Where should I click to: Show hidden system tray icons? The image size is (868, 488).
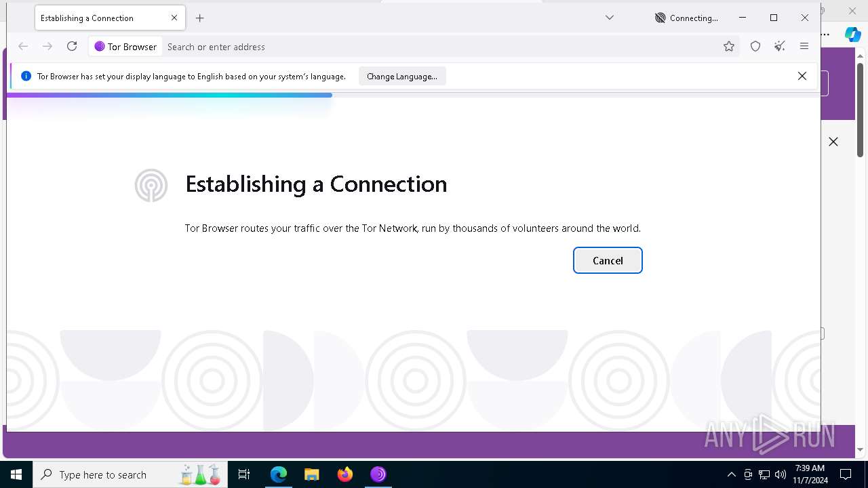[731, 474]
